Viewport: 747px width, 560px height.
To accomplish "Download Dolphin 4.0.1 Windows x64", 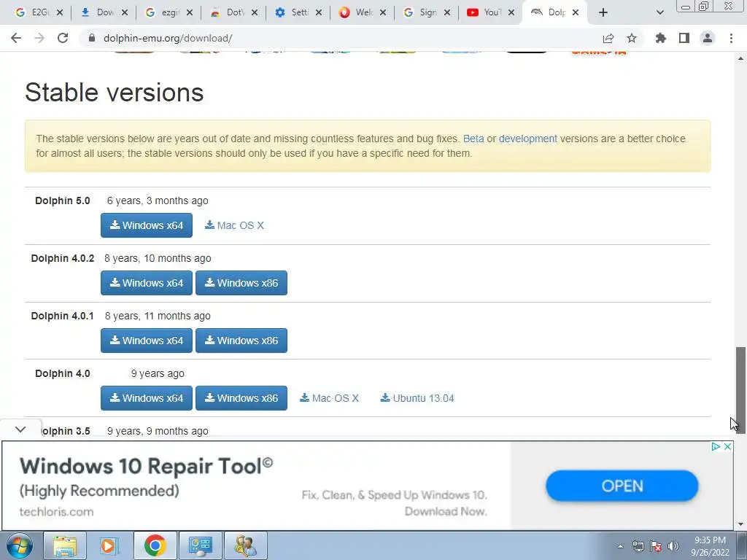I will tap(146, 341).
